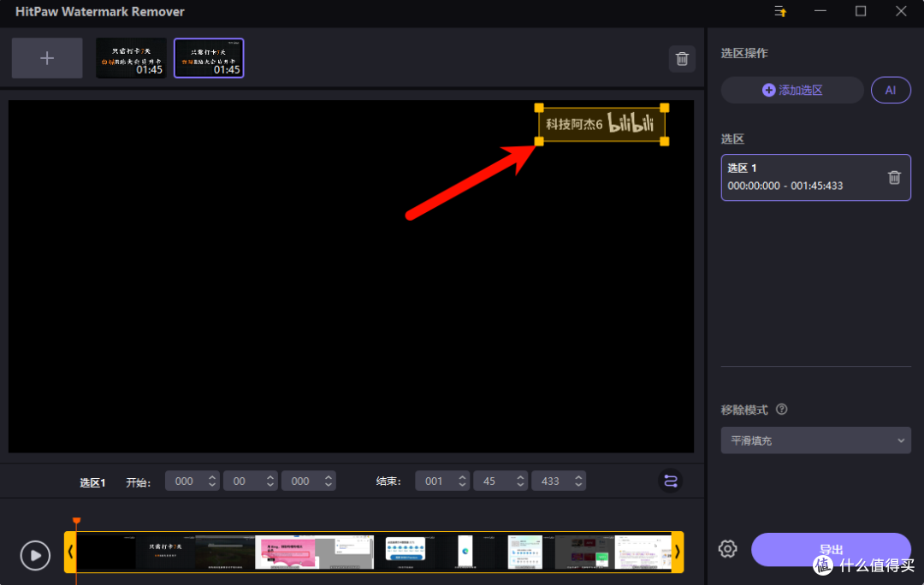Click stepper arrows of end 001 field
Viewport: 924px width, 585px height.
tap(462, 482)
